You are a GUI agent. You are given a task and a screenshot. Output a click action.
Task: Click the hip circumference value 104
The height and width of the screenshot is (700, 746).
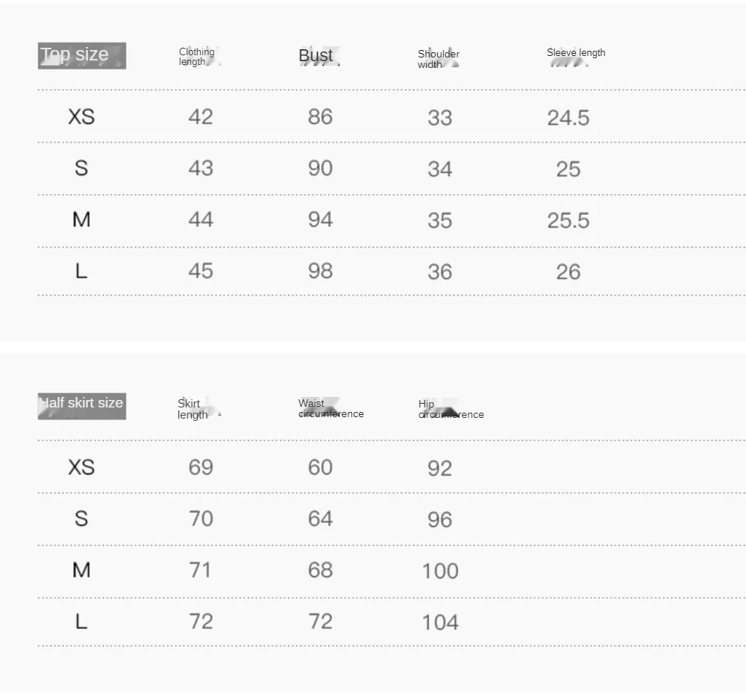coord(440,622)
